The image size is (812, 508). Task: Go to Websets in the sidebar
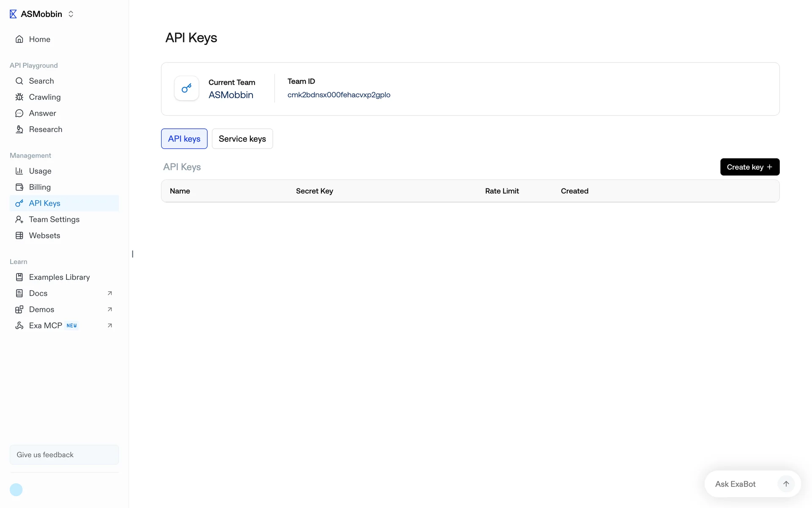pos(44,235)
